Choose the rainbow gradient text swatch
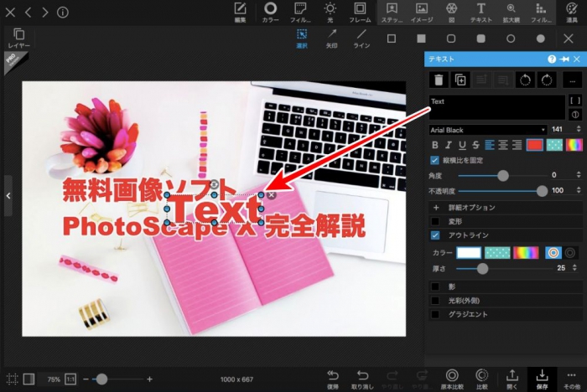 click(574, 145)
